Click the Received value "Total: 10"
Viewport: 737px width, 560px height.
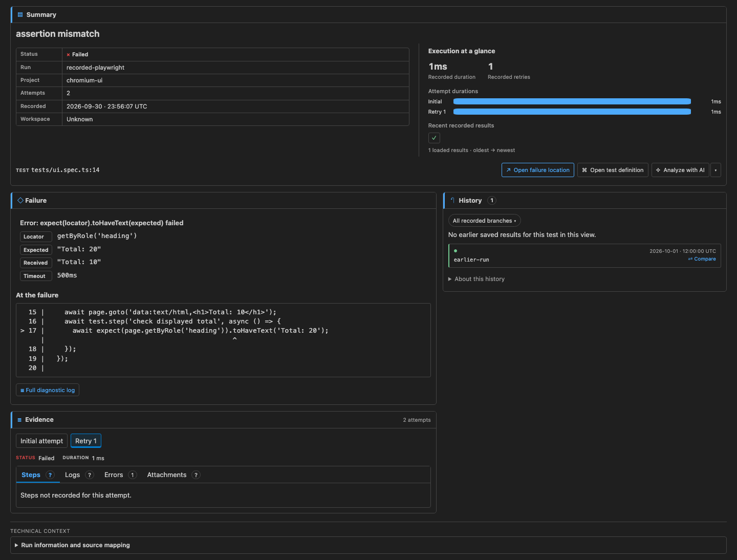(79, 262)
